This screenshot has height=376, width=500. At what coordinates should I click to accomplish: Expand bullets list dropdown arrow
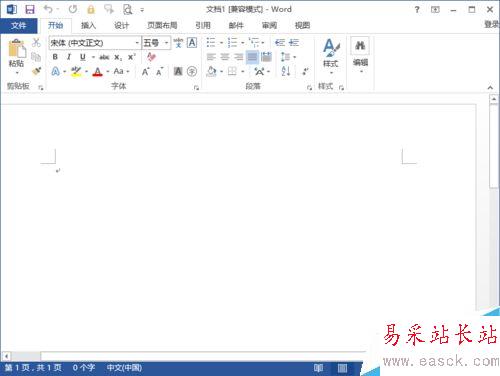coord(221,43)
